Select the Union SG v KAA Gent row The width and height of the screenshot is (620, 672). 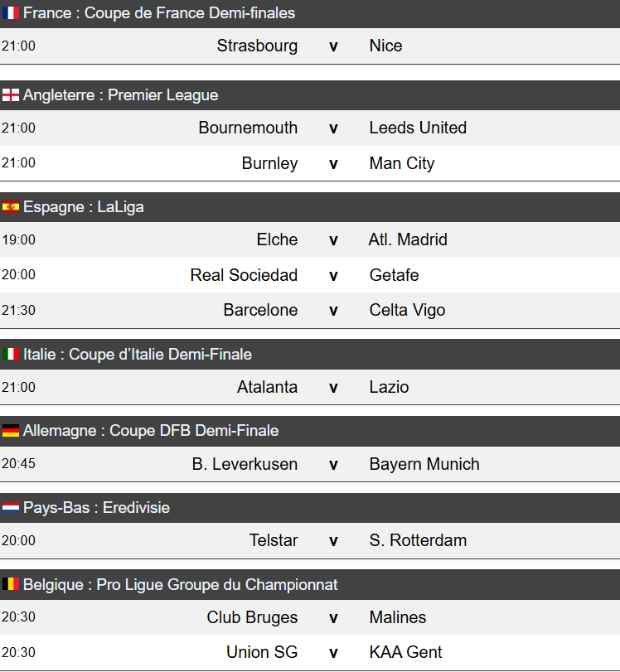tap(333, 653)
